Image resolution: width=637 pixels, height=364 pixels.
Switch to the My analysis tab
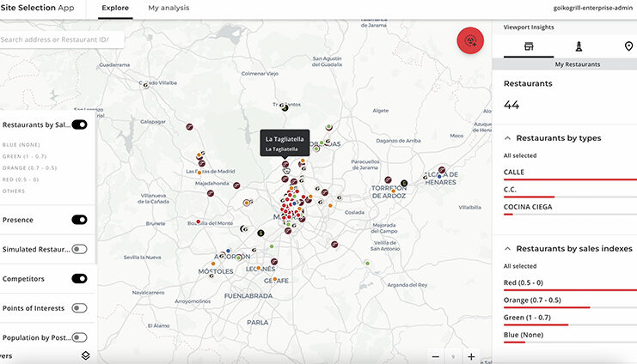pyautogui.click(x=168, y=8)
